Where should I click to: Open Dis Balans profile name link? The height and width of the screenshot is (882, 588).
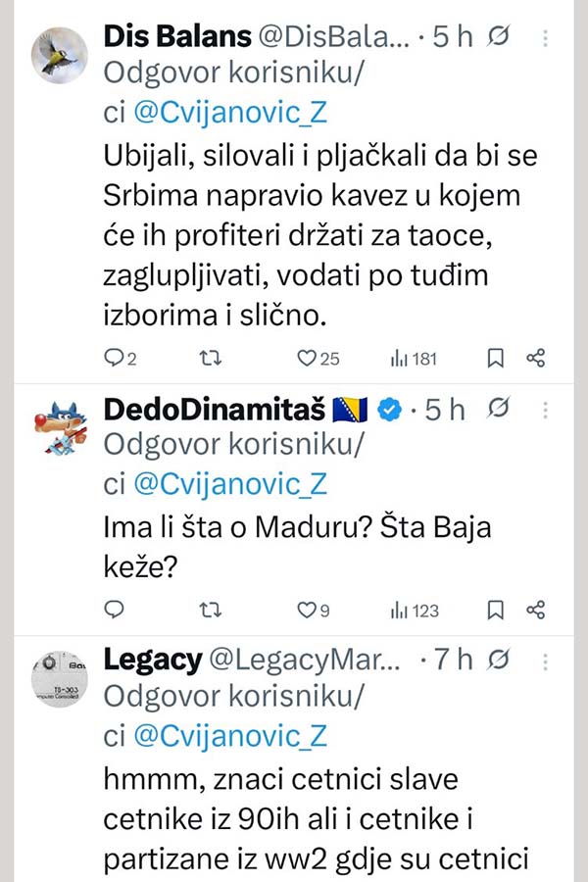(x=174, y=37)
